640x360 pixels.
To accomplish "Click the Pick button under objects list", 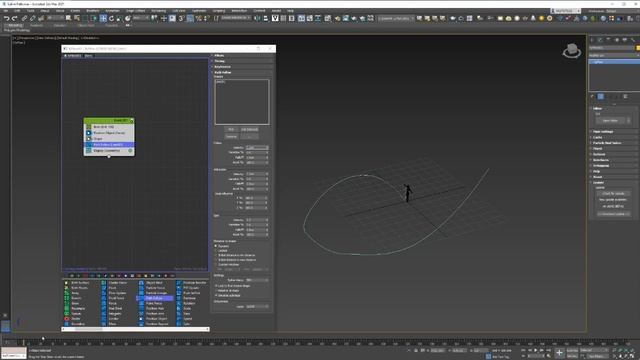I will (x=231, y=129).
